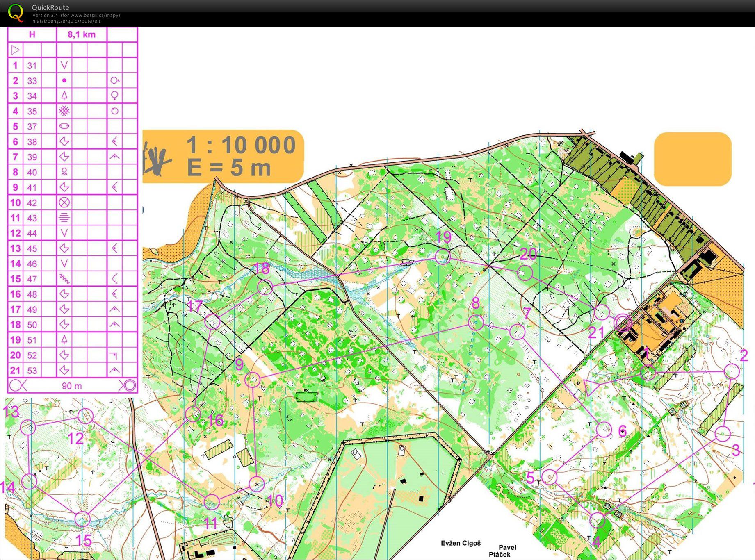This screenshot has width=755, height=560.
Task: Click the name 'Evžen Cigoš' on the map
Action: point(461,543)
